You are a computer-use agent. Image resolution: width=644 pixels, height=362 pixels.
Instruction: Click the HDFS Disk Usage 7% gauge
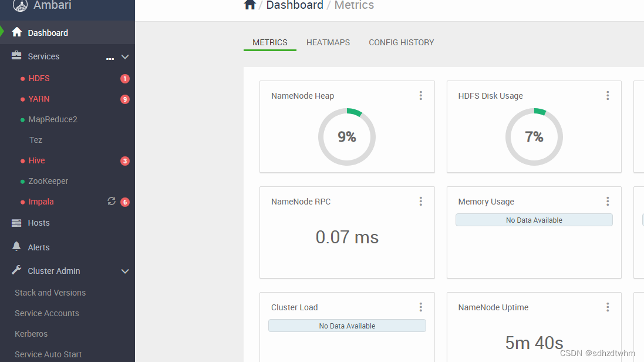(534, 136)
